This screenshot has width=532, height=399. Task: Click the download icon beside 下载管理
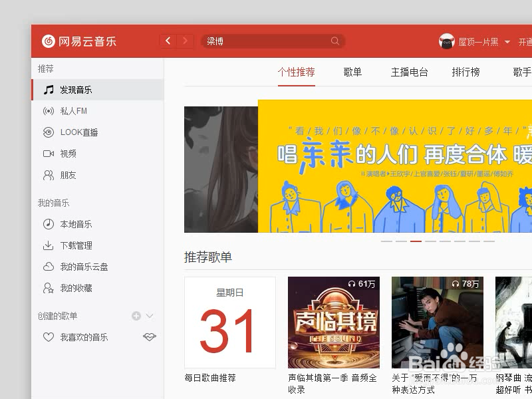coord(49,245)
